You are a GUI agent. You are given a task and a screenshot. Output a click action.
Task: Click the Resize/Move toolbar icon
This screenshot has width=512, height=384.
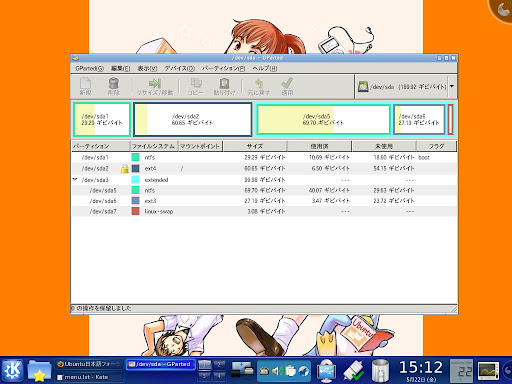[155, 83]
